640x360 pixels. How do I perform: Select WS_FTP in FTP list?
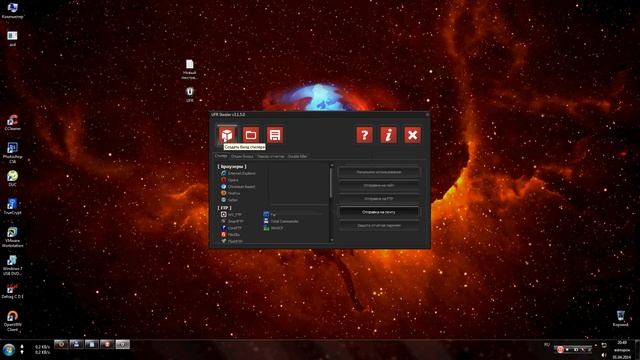click(231, 214)
